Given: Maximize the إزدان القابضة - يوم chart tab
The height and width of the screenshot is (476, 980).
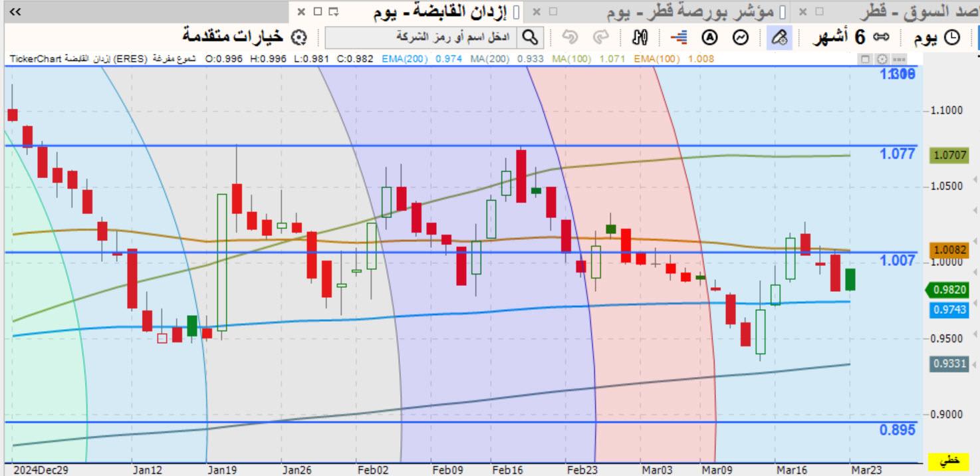Looking at the screenshot, I should click(x=317, y=11).
